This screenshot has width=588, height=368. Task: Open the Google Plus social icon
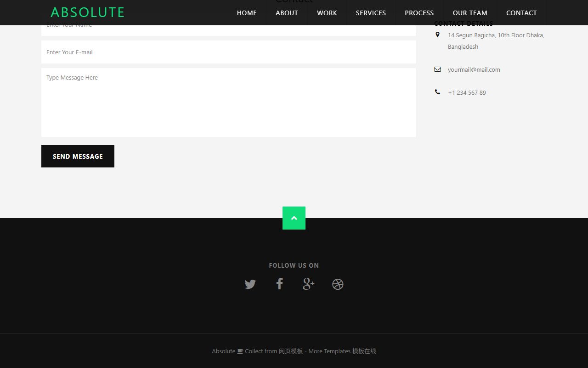coord(309,284)
